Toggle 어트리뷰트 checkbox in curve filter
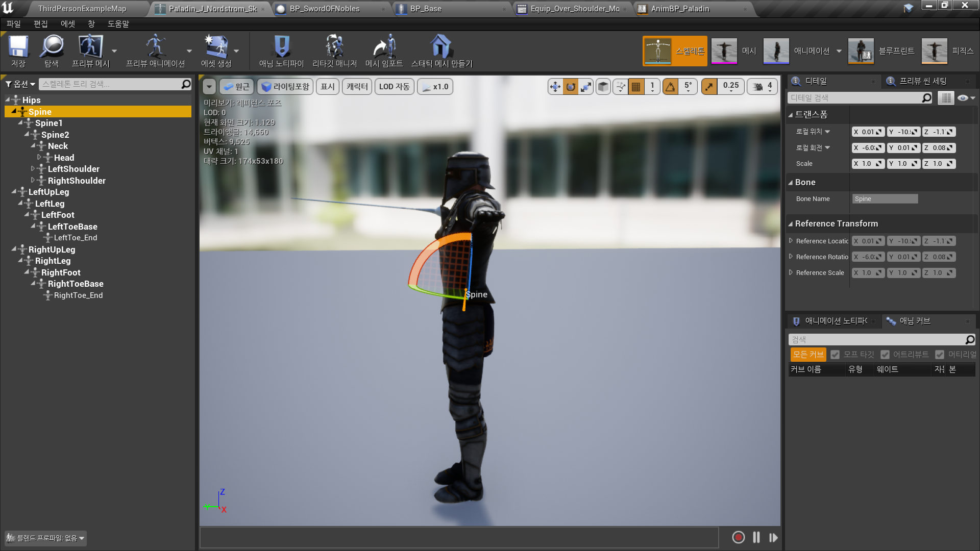Image resolution: width=980 pixels, height=551 pixels. pyautogui.click(x=885, y=355)
